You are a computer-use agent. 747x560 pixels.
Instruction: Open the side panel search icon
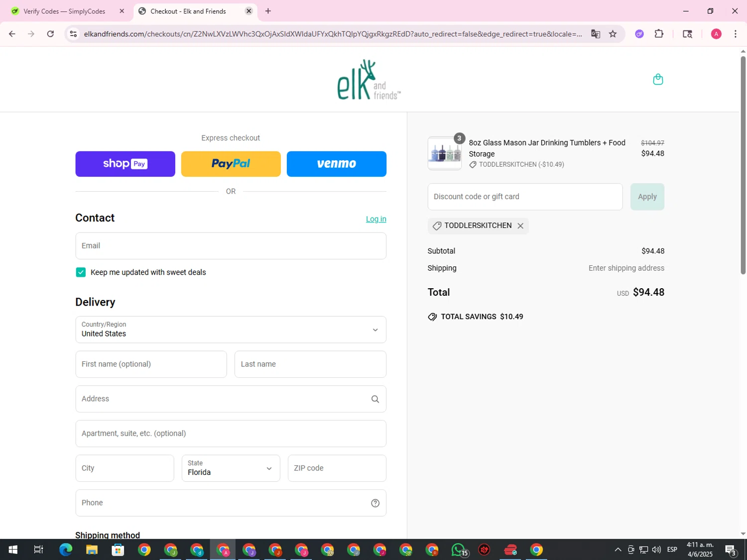click(687, 34)
